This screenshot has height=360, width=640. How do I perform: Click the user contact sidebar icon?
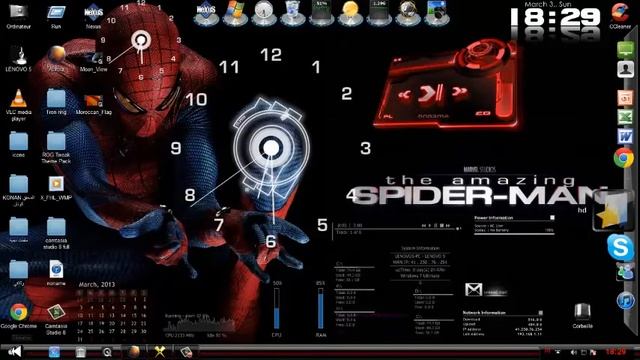pos(625,69)
